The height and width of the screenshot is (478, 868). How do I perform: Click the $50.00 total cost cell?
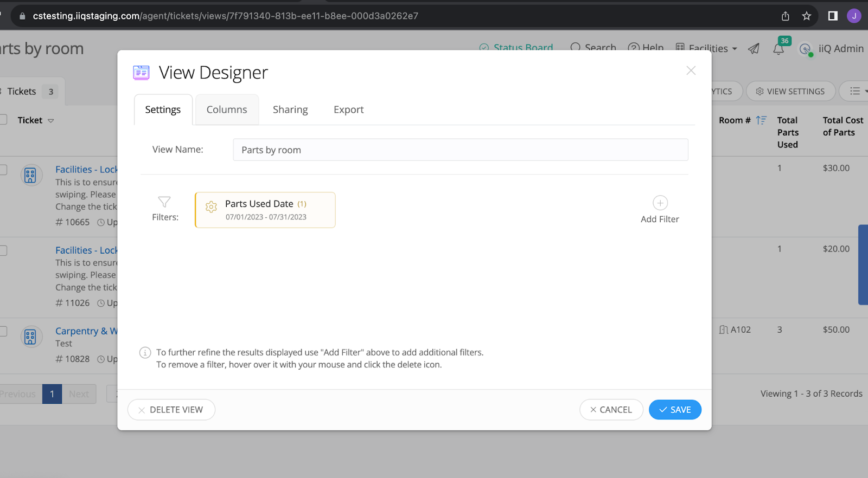pyautogui.click(x=836, y=330)
